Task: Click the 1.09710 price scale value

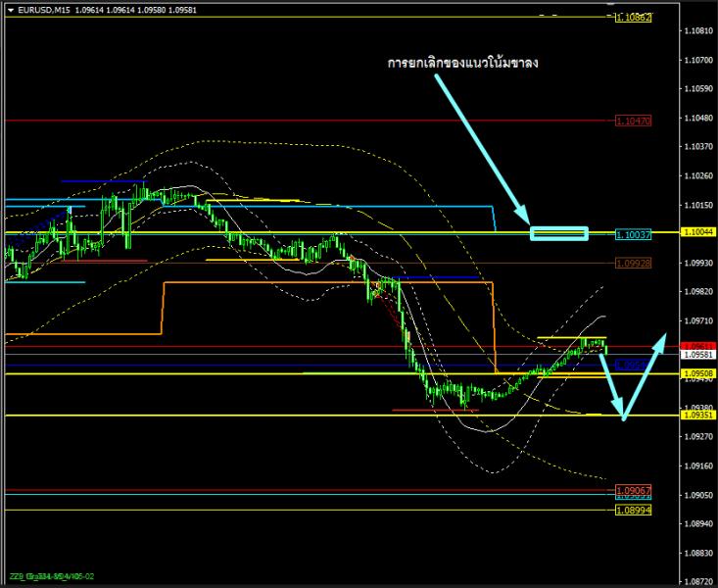Action: point(698,320)
